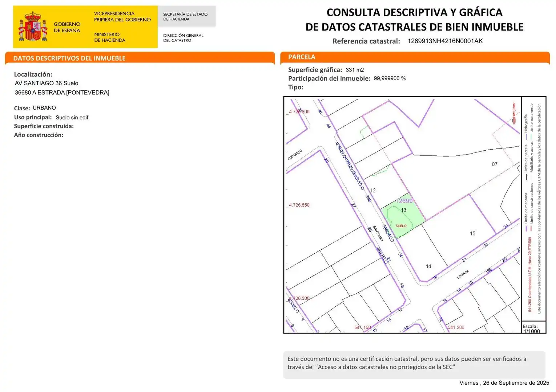Click 'DIRECCIÓN GENERAL DEL CATASTRO' text

tap(183, 38)
